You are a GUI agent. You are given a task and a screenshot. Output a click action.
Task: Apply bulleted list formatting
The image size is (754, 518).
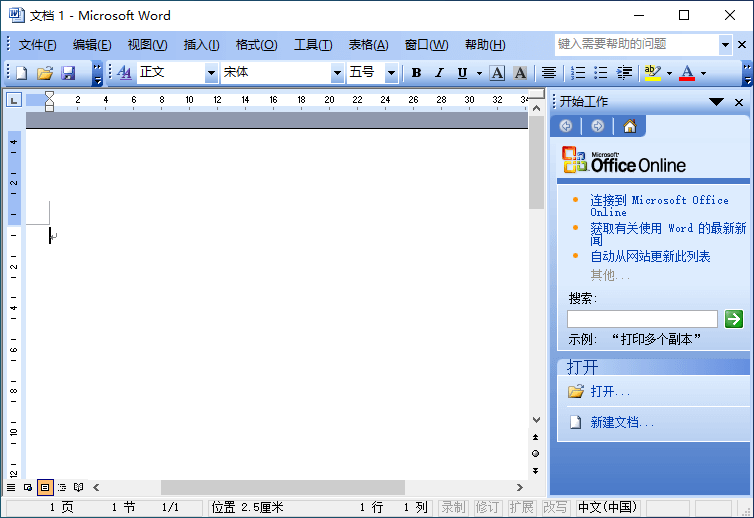pos(601,73)
